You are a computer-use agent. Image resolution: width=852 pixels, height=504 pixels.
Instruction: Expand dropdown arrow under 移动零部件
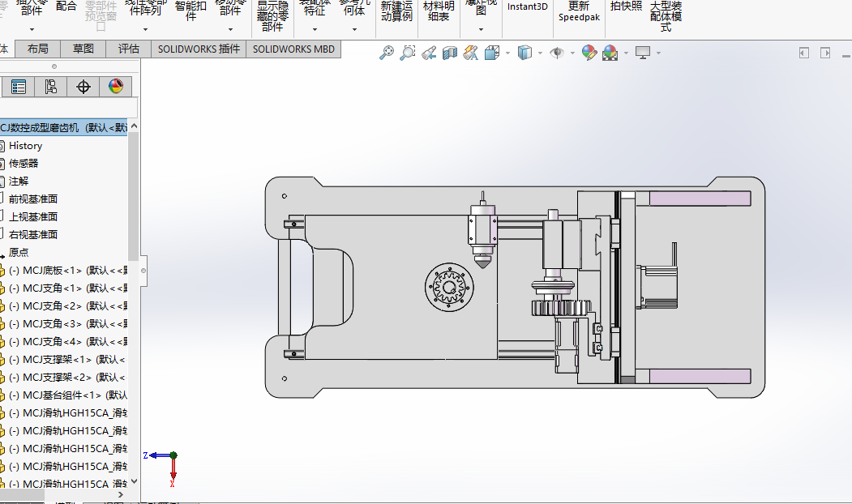pos(230,29)
